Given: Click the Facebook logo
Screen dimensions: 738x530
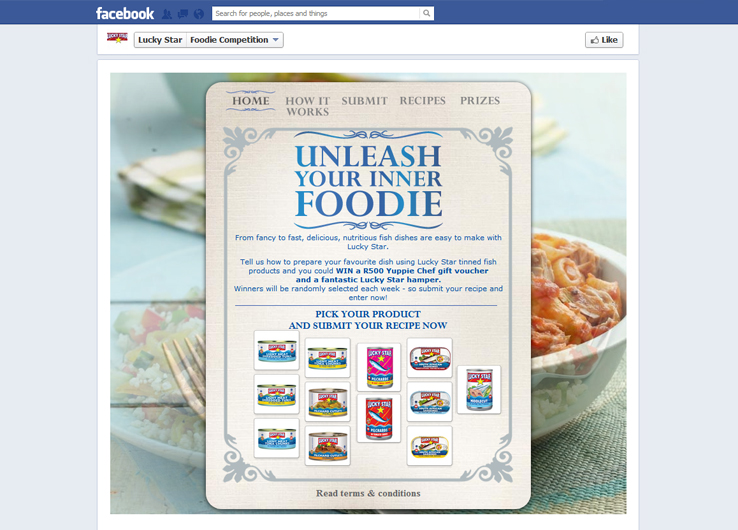Looking at the screenshot, I should 125,13.
